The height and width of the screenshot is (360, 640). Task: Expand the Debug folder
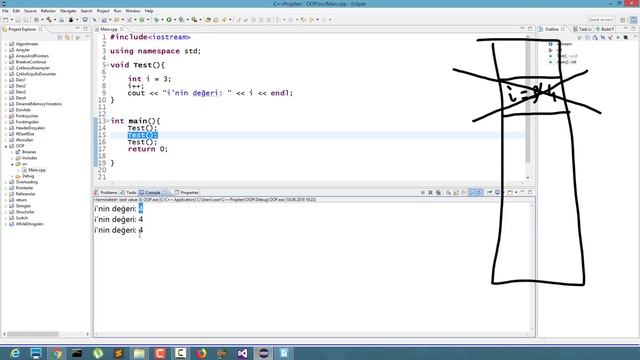pos(12,176)
